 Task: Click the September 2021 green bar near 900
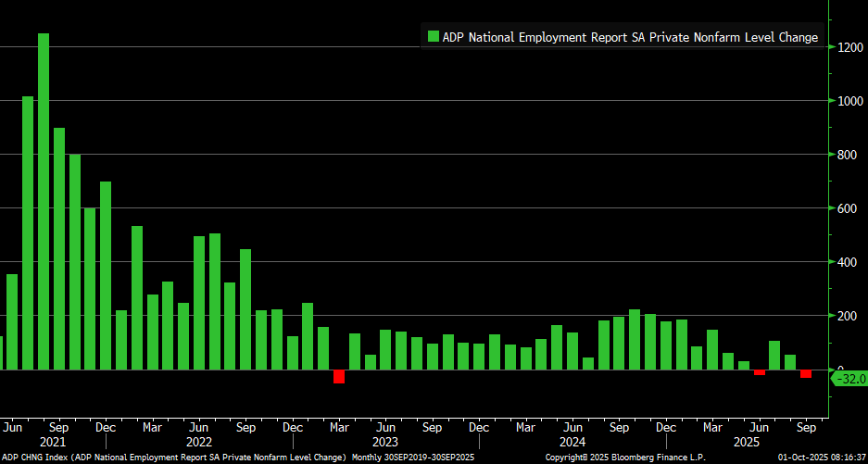(x=58, y=248)
